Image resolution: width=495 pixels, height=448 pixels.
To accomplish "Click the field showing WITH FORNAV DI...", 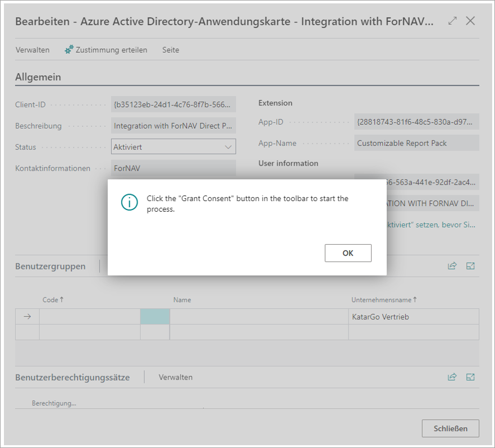I will tap(433, 203).
